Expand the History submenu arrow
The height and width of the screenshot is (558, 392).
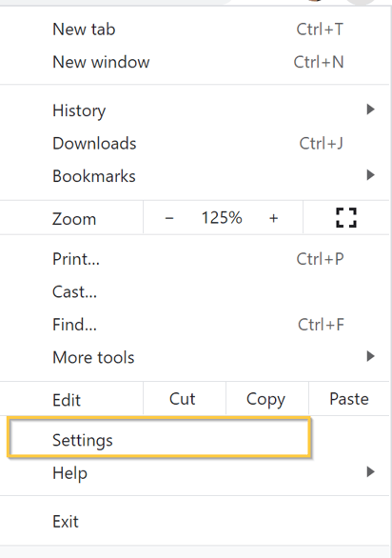click(371, 110)
